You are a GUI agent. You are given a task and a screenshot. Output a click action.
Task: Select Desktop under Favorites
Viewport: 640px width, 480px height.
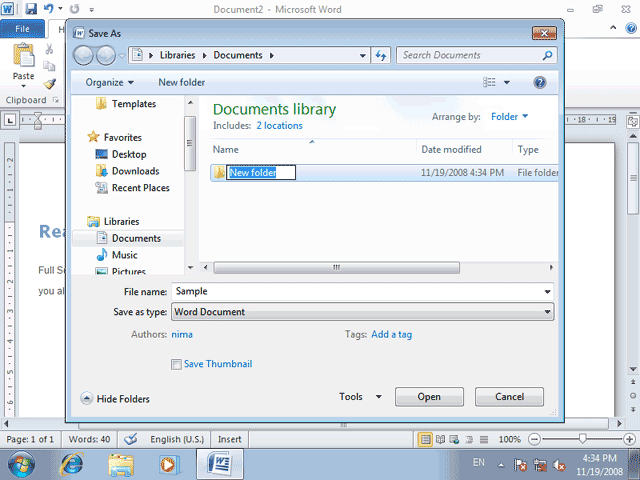pyautogui.click(x=129, y=154)
